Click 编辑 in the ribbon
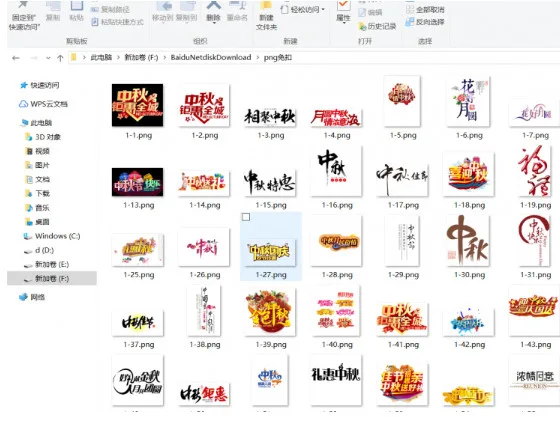 point(370,12)
